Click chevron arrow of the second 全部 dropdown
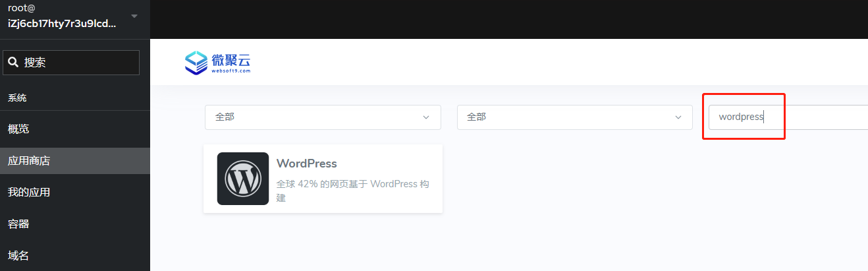 click(678, 117)
